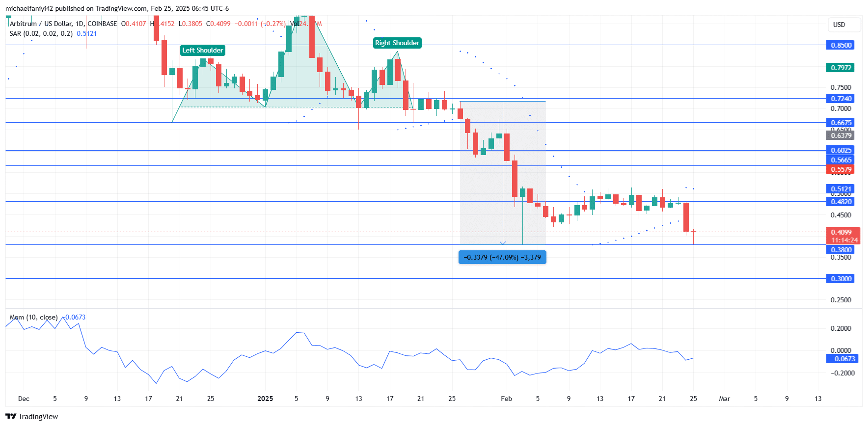Select the SAR (0.02, 0.02, 0.2) indicator legend
Screen dimensions: 868x426
pyautogui.click(x=41, y=33)
